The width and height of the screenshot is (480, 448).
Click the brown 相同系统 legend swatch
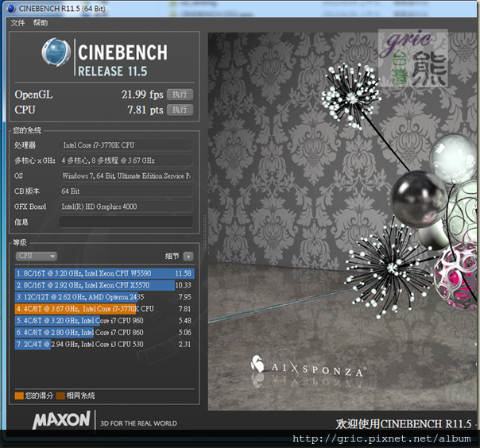click(60, 396)
